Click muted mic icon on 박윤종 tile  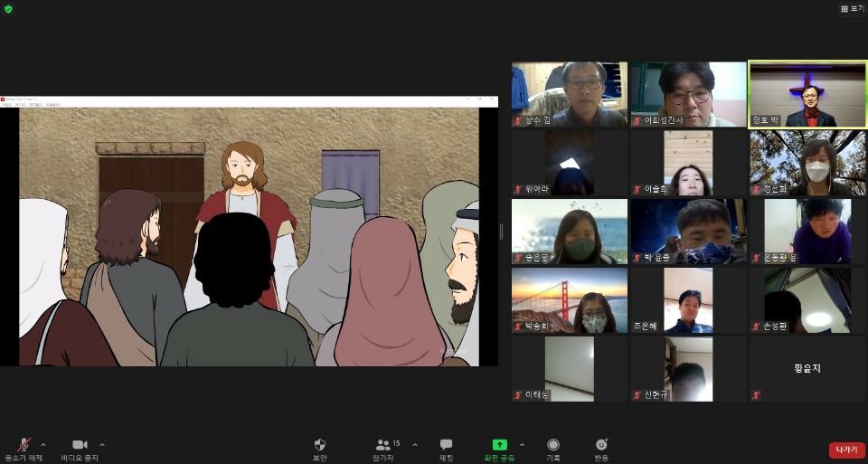pos(637,258)
